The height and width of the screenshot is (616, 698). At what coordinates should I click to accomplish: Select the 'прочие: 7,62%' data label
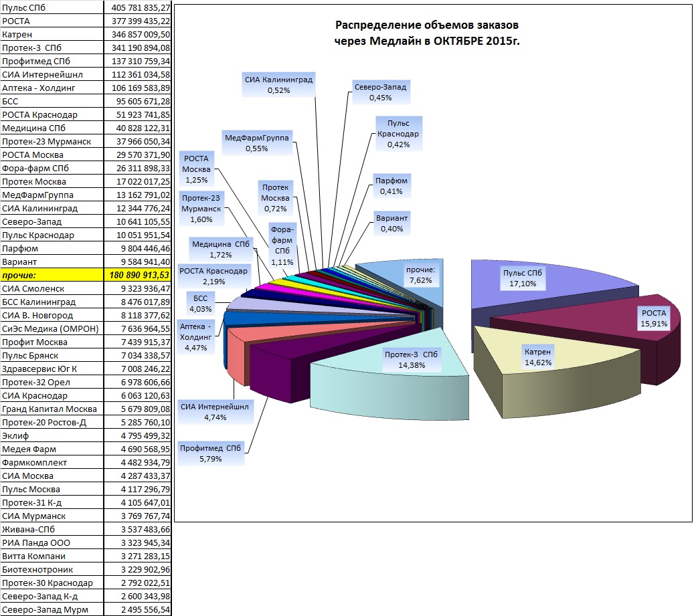coord(421,274)
